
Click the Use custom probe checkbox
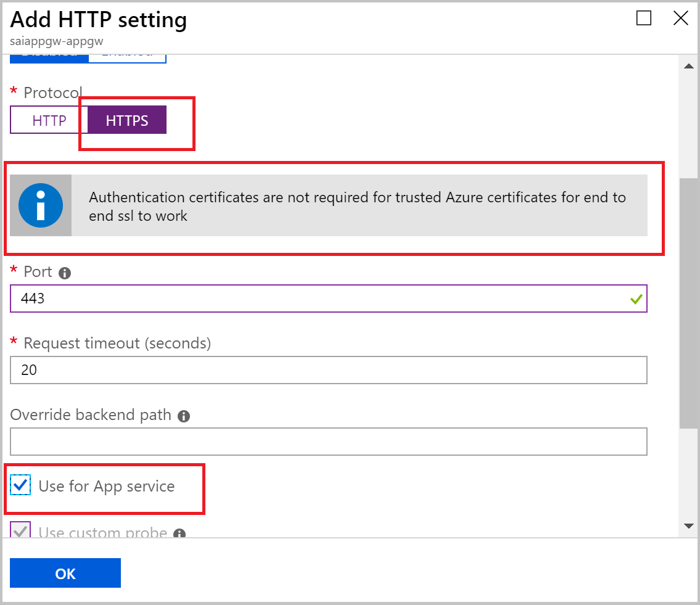click(x=21, y=531)
